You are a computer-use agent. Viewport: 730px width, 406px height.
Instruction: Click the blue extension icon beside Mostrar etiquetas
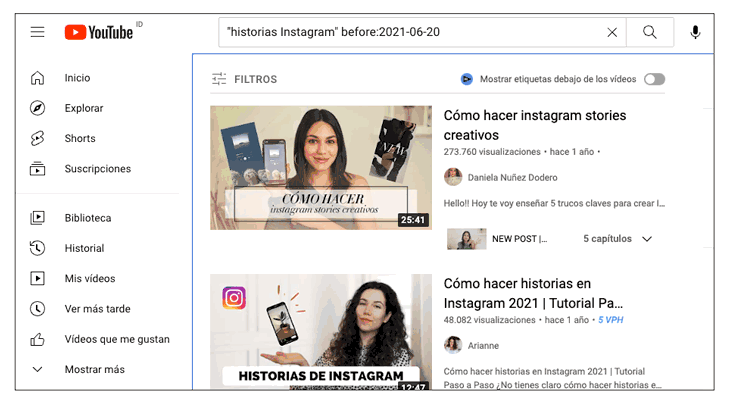tap(466, 79)
